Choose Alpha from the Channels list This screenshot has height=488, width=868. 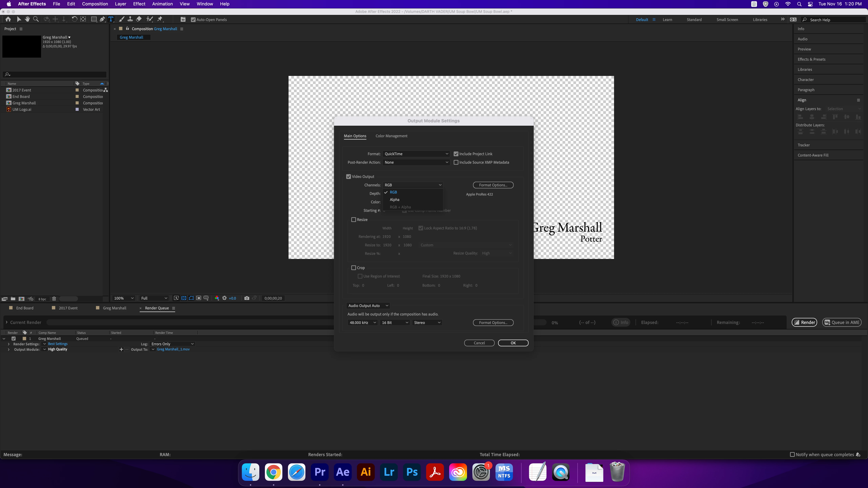coord(394,200)
